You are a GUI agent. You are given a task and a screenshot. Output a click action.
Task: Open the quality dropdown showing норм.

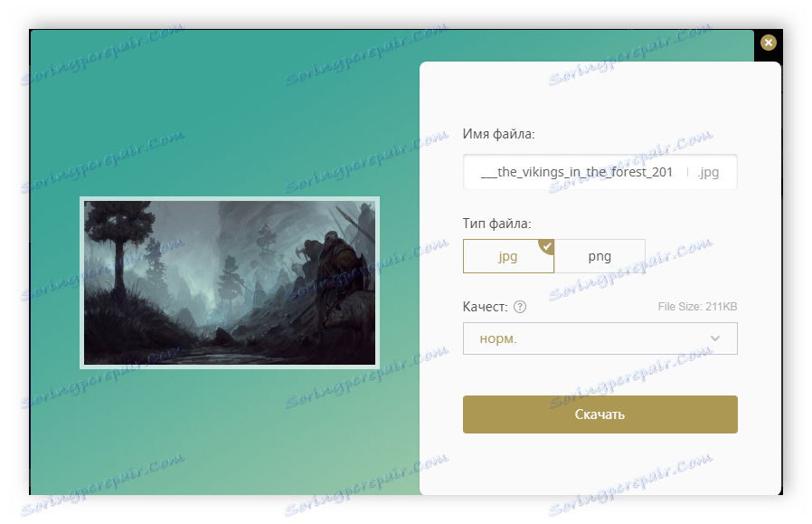click(600, 338)
